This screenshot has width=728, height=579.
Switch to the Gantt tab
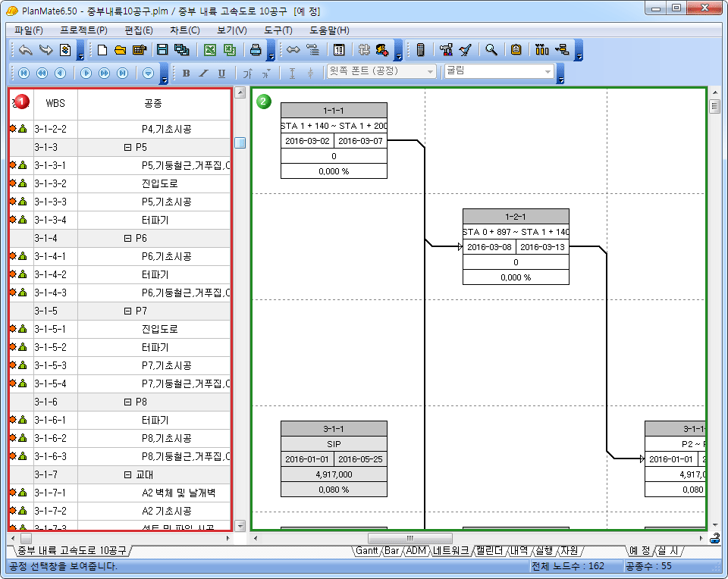(367, 551)
